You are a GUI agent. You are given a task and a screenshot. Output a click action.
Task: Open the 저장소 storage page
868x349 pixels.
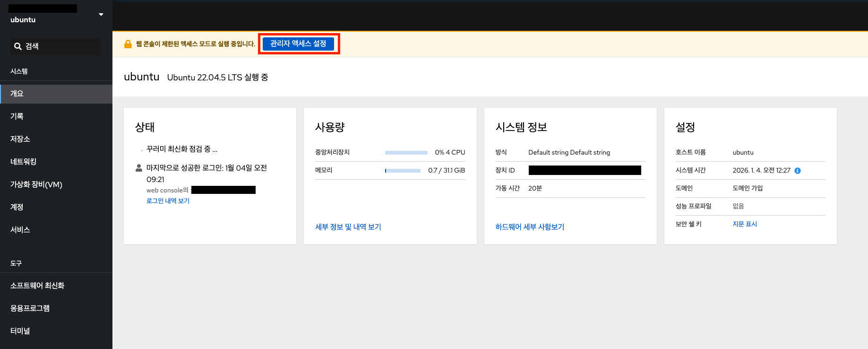[x=20, y=139]
